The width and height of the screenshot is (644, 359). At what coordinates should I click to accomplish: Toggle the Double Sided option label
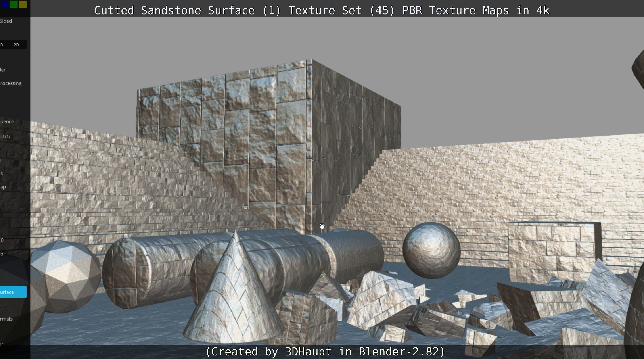coord(6,21)
